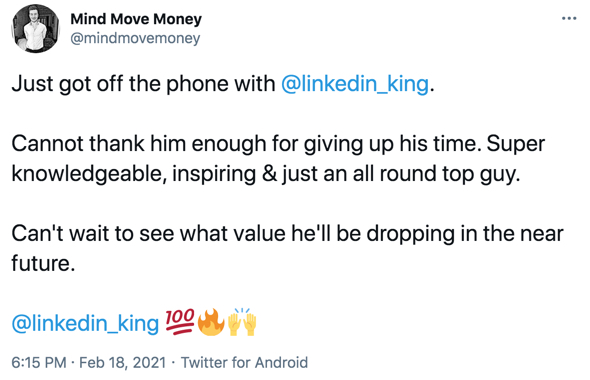
Task: Click the word "knowledgeable" in the tweet
Action: point(89,174)
